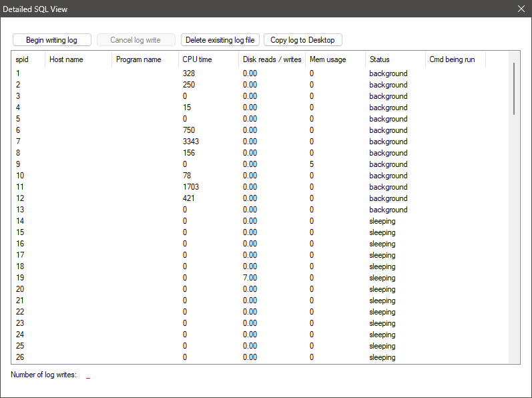The width and height of the screenshot is (532, 398).
Task: Click the Number of log writes label
Action: (x=44, y=375)
